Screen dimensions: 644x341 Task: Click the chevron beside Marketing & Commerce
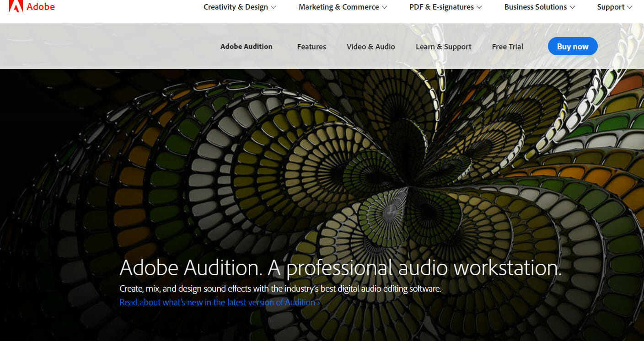pos(384,7)
